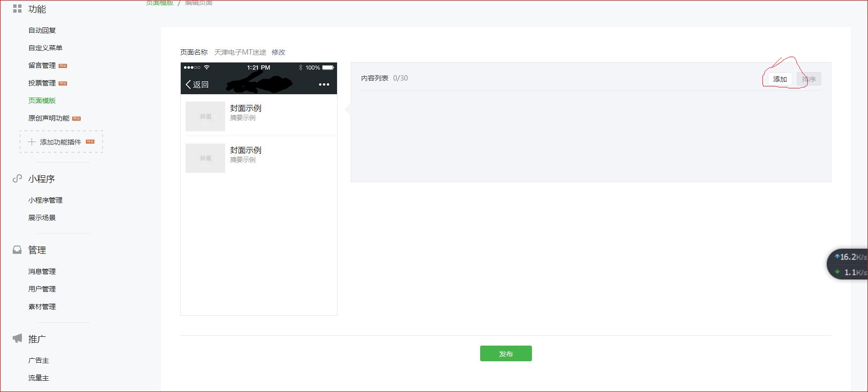Click the page name 天津电子MT迷途
Screen dimensions: 868x392
click(240, 52)
